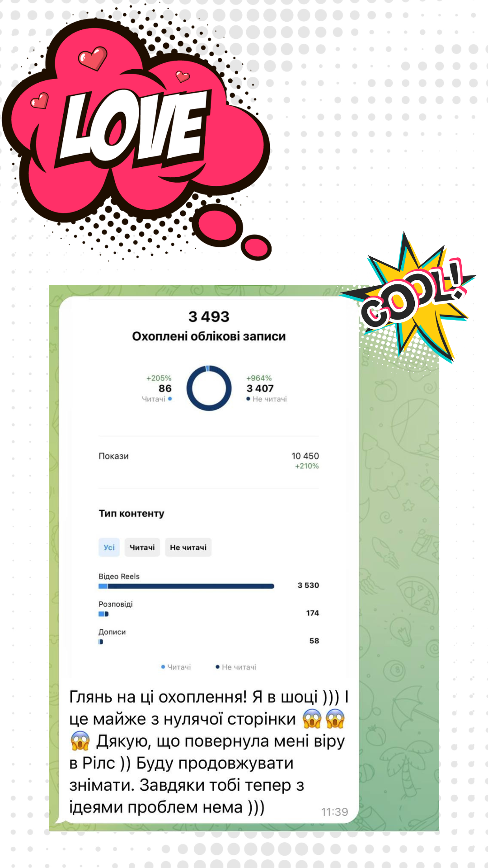Click the blue dot beside 'Читачі' legend at bottom
This screenshot has height=868, width=488.
coord(163,667)
